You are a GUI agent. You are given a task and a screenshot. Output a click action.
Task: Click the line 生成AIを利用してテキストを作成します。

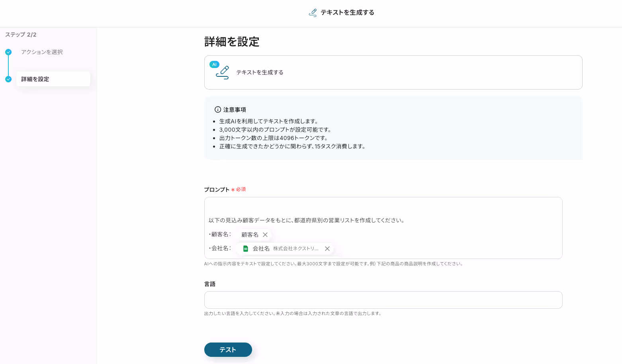pyautogui.click(x=269, y=121)
